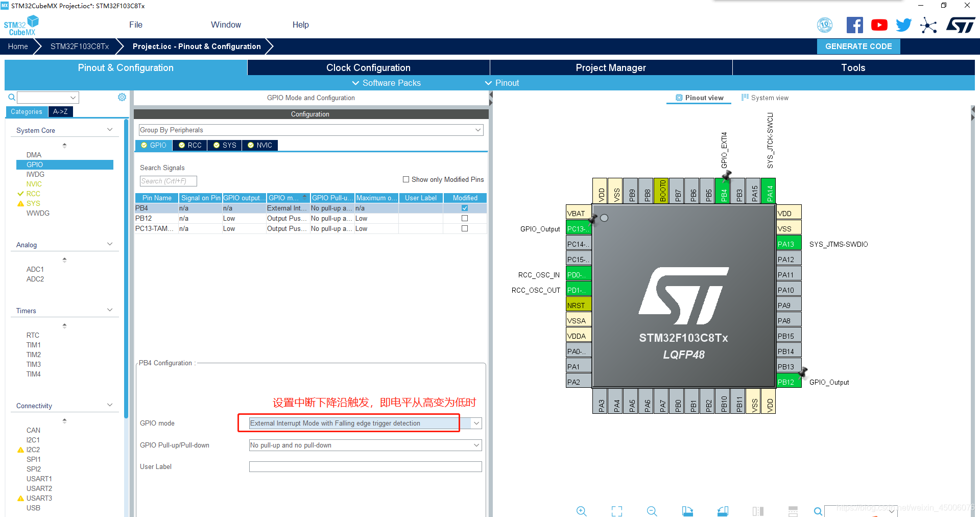Image resolution: width=980 pixels, height=517 pixels.
Task: Open the peripheral settings gear icon
Action: 122,97
